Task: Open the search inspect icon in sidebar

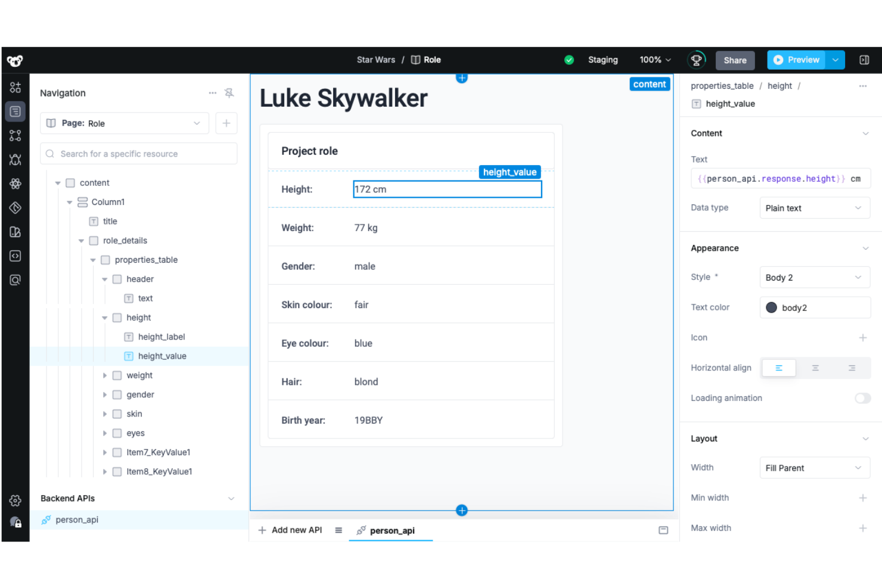Action: coord(15,280)
